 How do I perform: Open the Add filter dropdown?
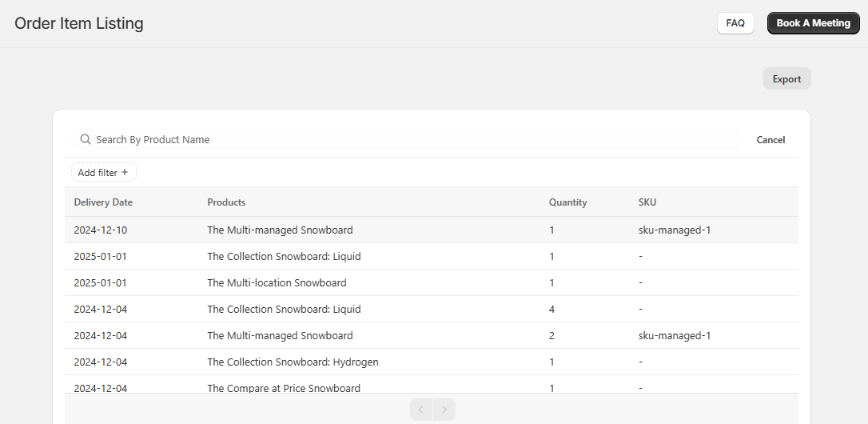tap(103, 173)
